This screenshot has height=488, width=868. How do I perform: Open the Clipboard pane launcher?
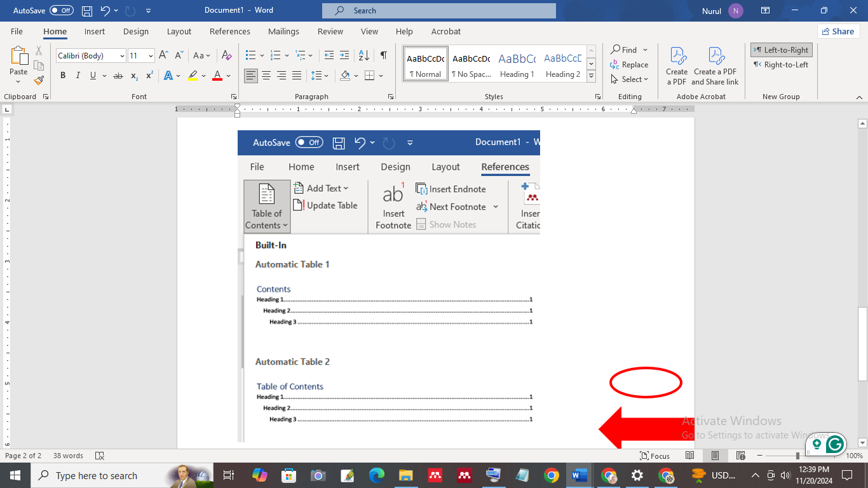(x=45, y=97)
